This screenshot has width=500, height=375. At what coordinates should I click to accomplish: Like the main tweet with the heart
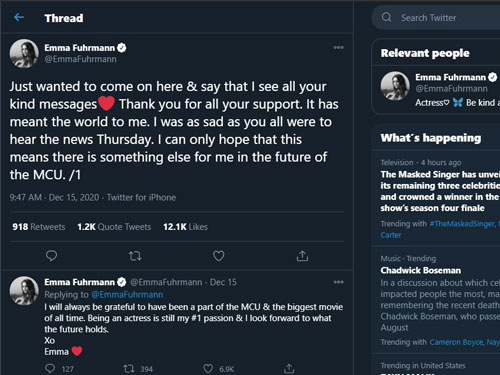[x=219, y=256]
